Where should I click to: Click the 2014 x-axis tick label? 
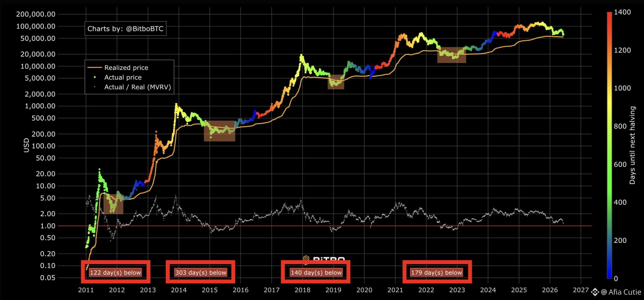point(179,290)
